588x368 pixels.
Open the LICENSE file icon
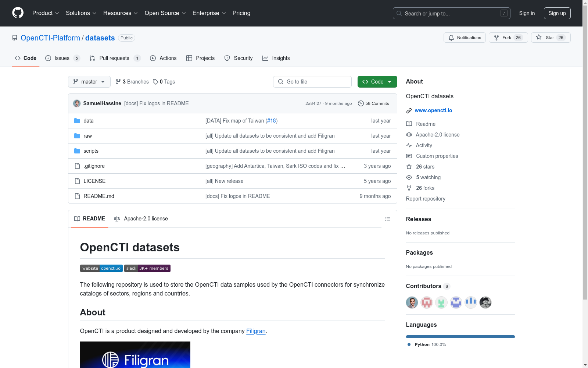(x=77, y=181)
